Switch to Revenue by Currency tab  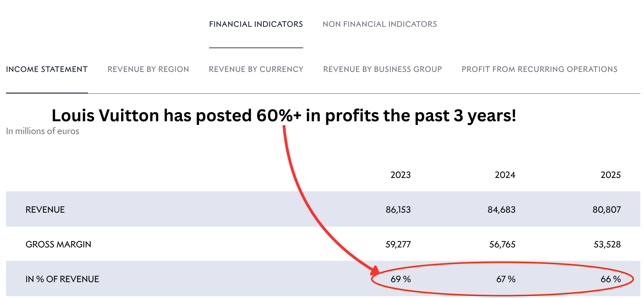(x=256, y=69)
